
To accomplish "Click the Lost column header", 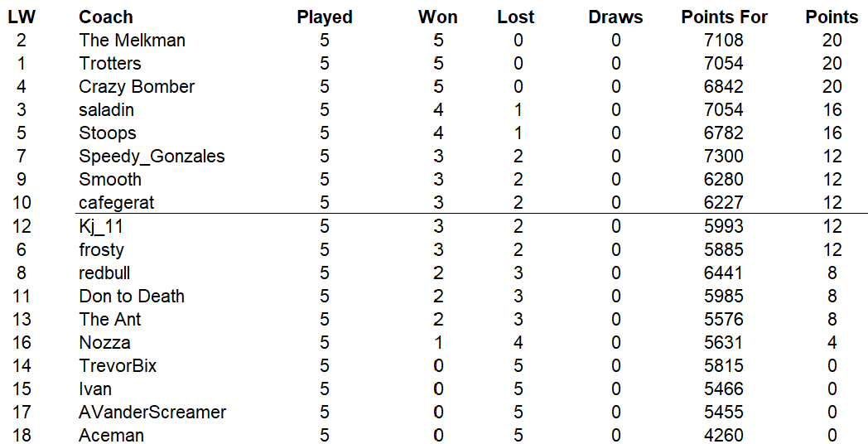I will point(516,17).
